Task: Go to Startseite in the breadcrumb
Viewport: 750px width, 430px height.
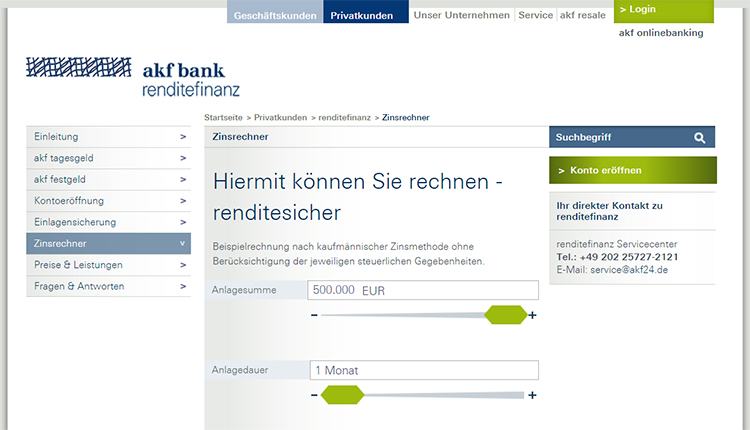Action: coord(223,118)
